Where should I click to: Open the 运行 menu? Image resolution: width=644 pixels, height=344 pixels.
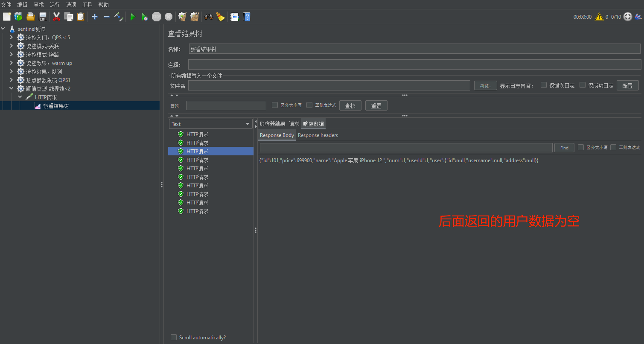pyautogui.click(x=55, y=5)
